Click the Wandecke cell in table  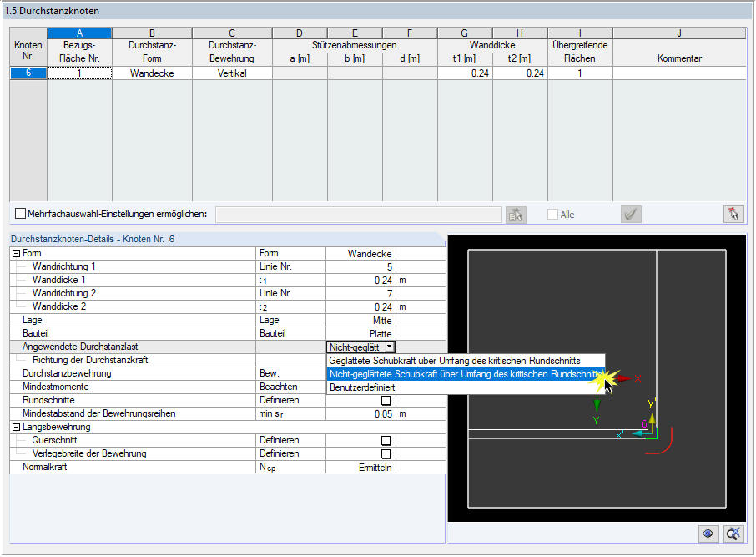click(152, 73)
